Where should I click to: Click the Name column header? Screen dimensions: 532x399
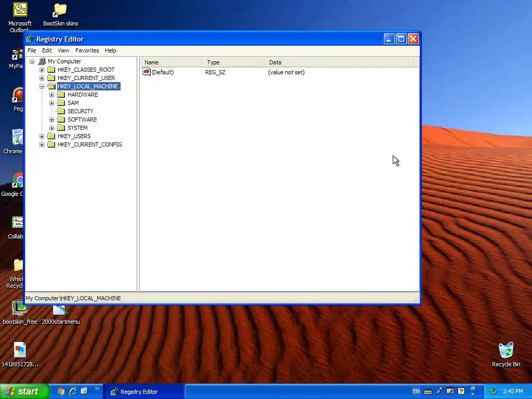coord(171,62)
